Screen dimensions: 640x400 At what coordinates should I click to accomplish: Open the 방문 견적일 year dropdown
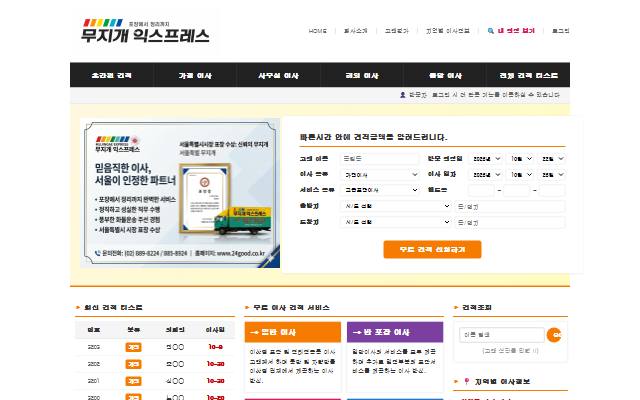click(x=487, y=159)
